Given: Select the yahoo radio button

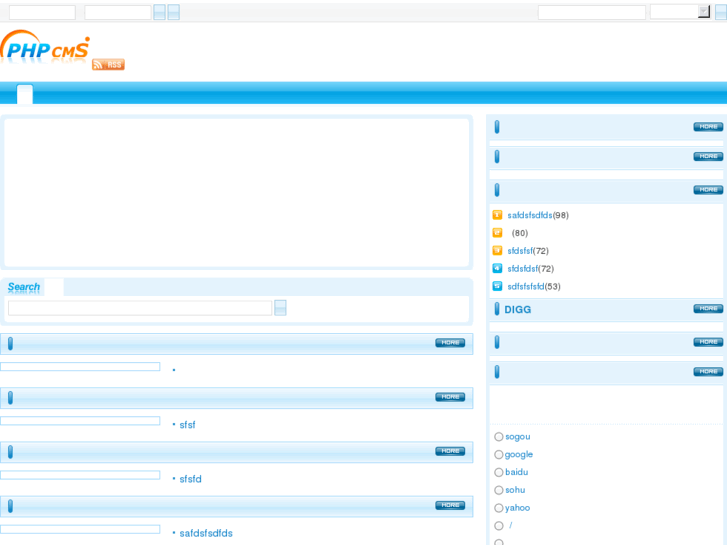Looking at the screenshot, I should click(x=498, y=508).
